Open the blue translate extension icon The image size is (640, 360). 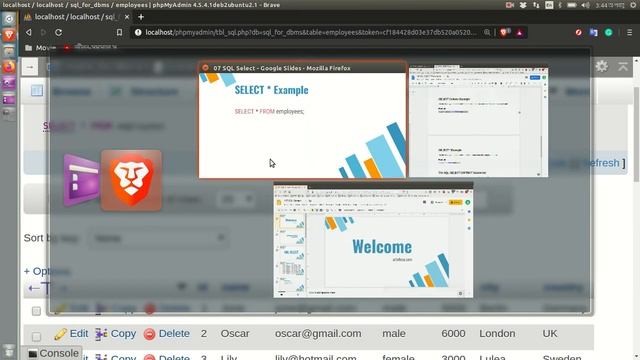point(593,33)
